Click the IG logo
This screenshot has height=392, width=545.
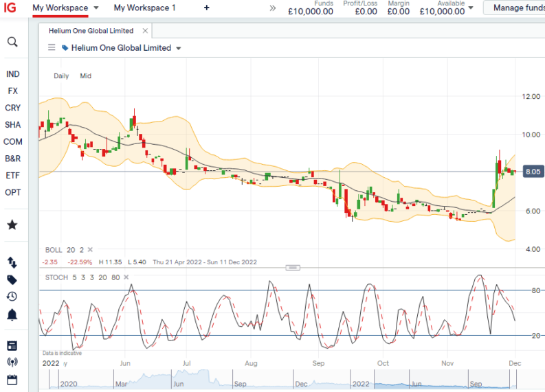pyautogui.click(x=10, y=8)
